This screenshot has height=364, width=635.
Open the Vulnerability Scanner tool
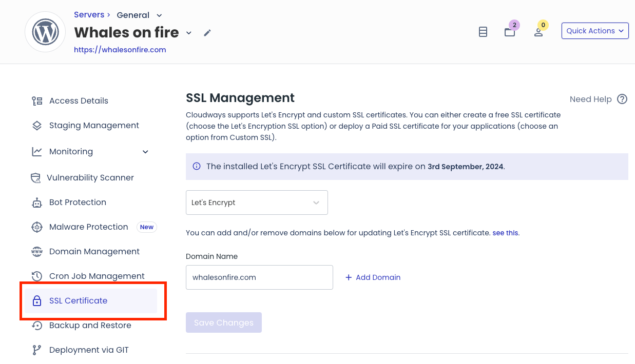point(91,177)
